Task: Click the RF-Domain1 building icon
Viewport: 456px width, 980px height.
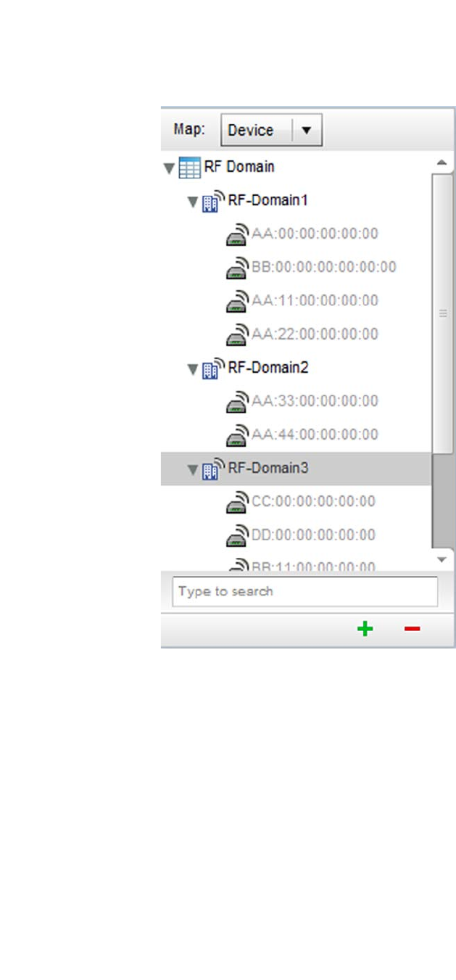Action: (213, 202)
